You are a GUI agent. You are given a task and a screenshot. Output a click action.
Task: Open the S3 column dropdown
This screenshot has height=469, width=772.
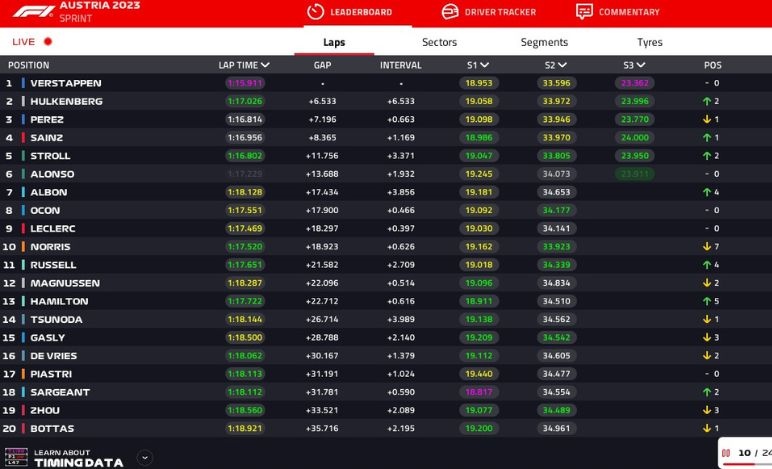642,65
